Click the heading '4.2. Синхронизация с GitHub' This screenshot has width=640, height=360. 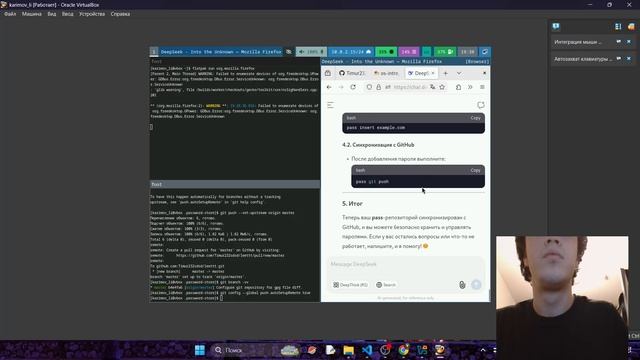point(378,145)
